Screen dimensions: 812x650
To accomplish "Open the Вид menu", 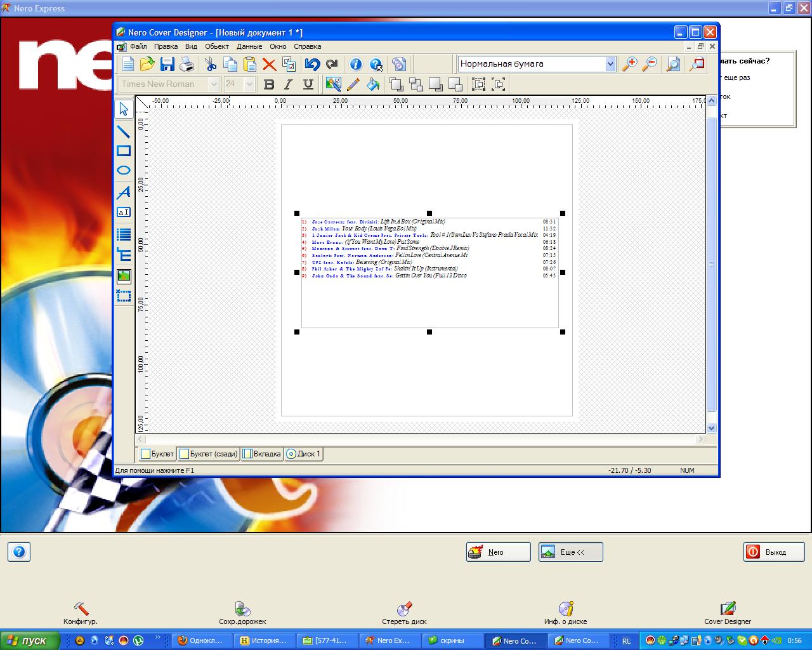I will click(191, 46).
